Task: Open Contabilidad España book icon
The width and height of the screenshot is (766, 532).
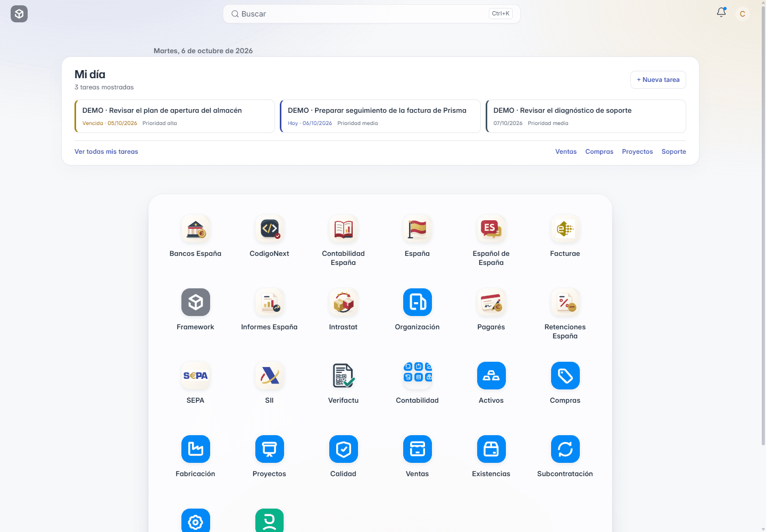Action: coord(343,229)
